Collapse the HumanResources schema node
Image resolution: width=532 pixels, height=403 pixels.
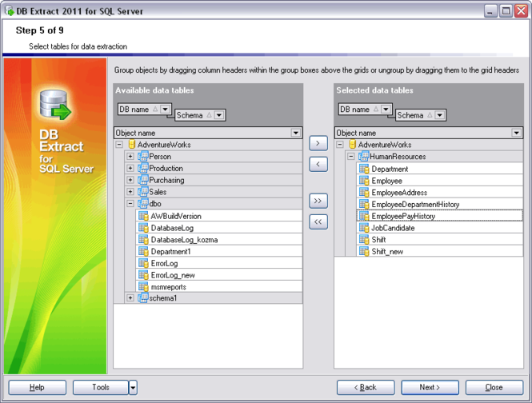[351, 157]
